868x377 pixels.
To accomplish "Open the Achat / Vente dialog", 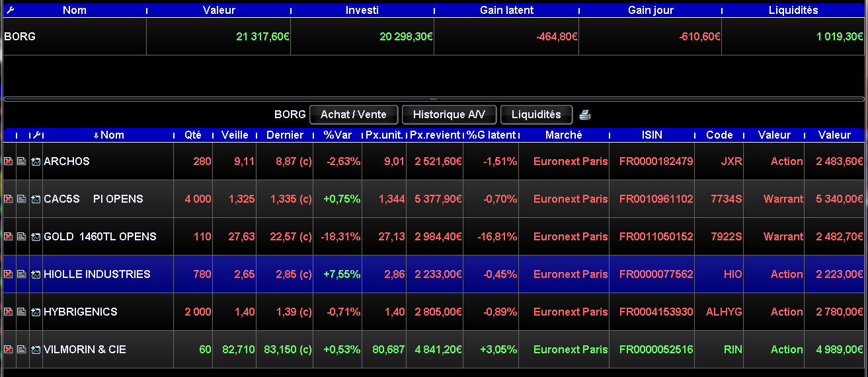I will [353, 115].
